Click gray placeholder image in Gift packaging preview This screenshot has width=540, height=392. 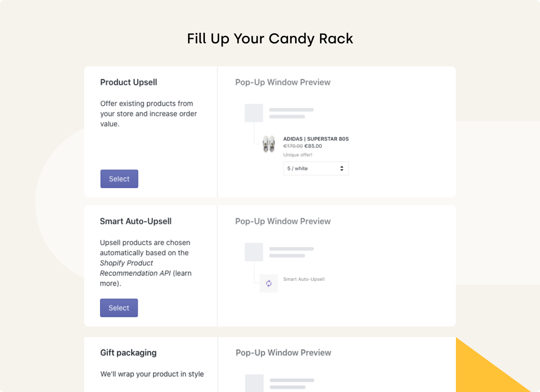tap(255, 383)
